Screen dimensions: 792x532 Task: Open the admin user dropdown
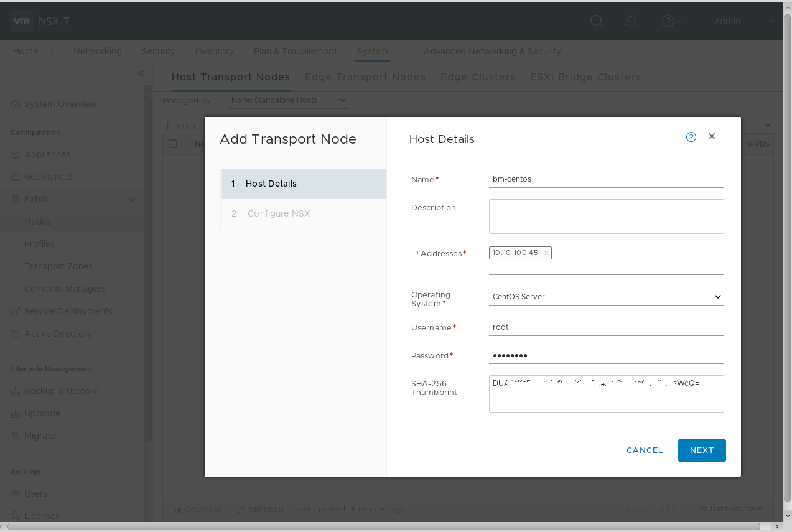(x=745, y=21)
